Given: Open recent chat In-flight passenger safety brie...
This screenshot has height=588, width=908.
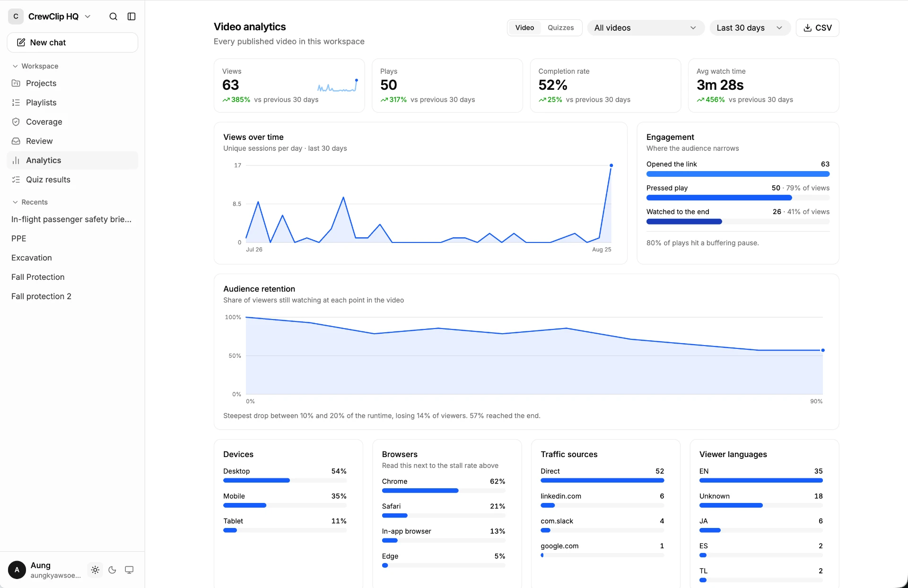Looking at the screenshot, I should point(72,219).
